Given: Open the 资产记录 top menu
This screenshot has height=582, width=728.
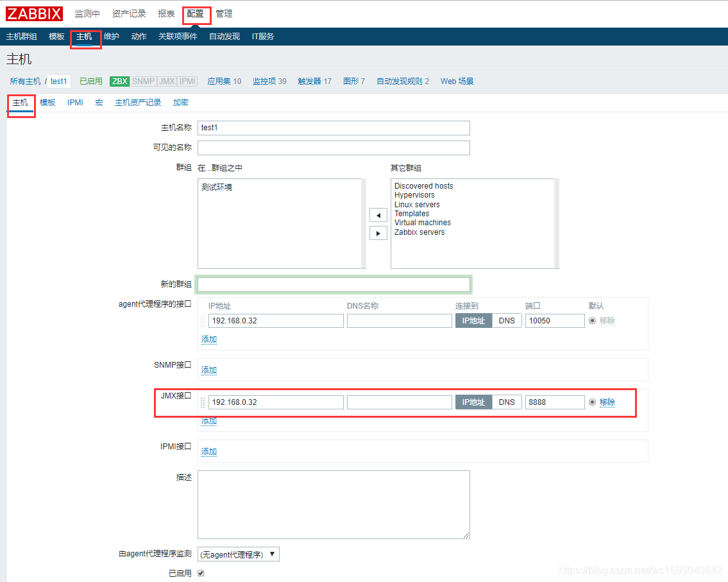Looking at the screenshot, I should tap(129, 14).
